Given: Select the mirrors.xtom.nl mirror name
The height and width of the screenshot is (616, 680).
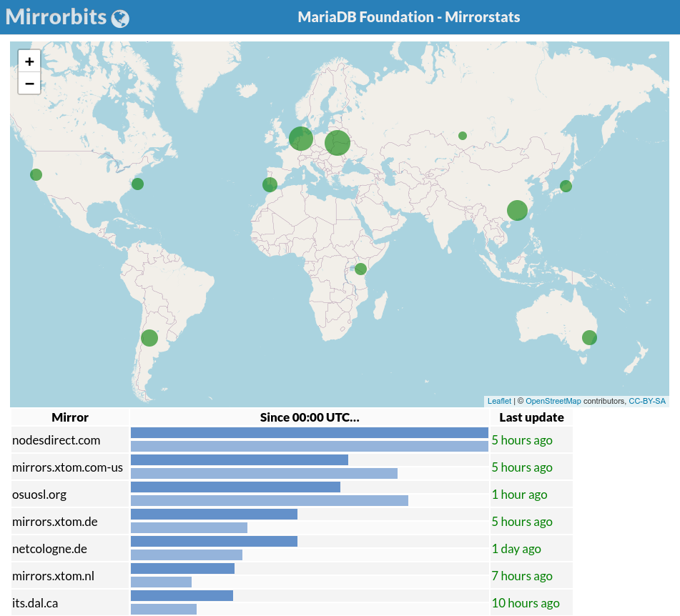Looking at the screenshot, I should (x=53, y=576).
